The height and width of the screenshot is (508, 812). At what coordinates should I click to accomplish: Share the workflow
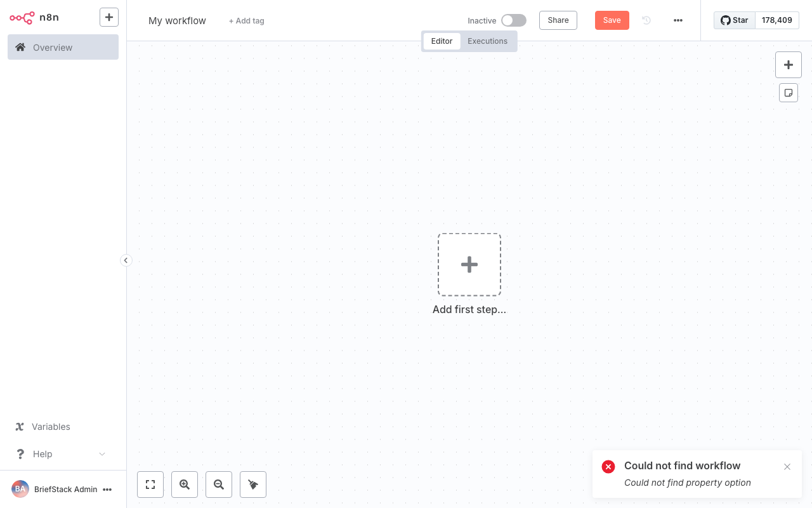(558, 20)
